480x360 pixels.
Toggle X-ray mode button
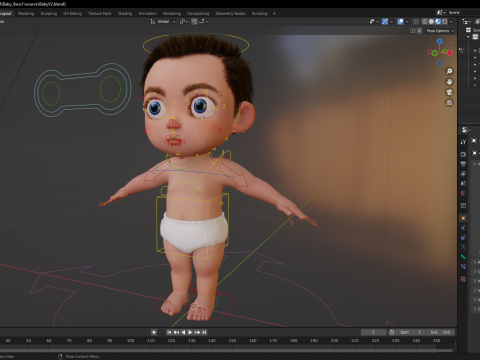click(x=416, y=22)
